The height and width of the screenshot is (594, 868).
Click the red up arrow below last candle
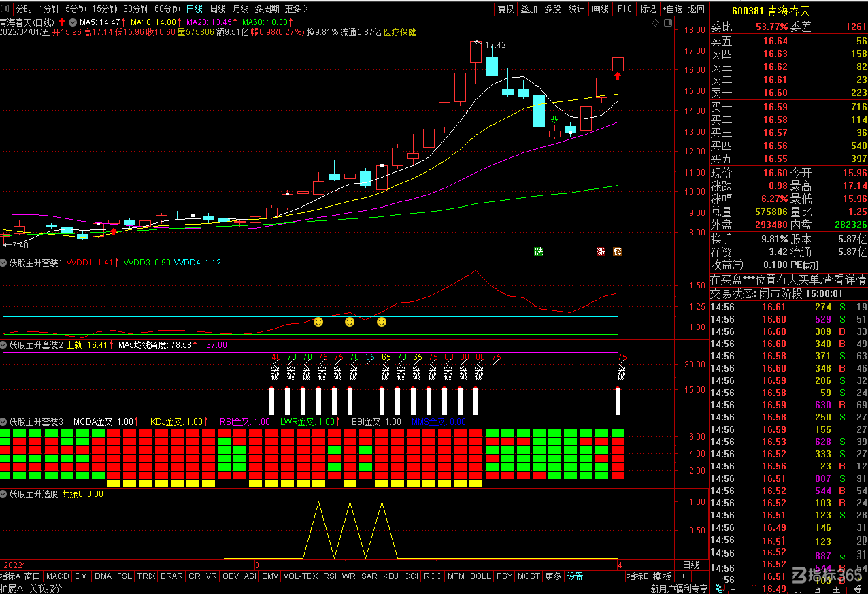click(x=618, y=76)
